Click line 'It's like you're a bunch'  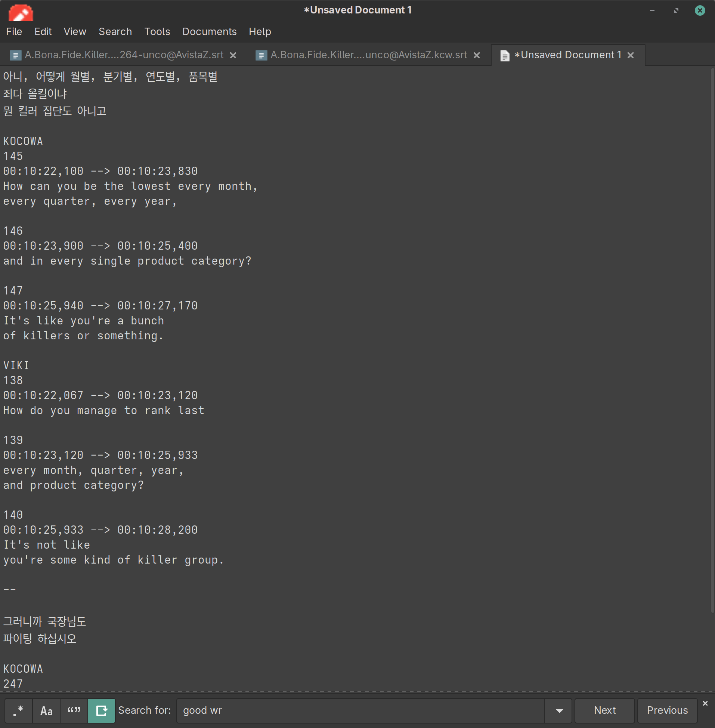coord(84,321)
